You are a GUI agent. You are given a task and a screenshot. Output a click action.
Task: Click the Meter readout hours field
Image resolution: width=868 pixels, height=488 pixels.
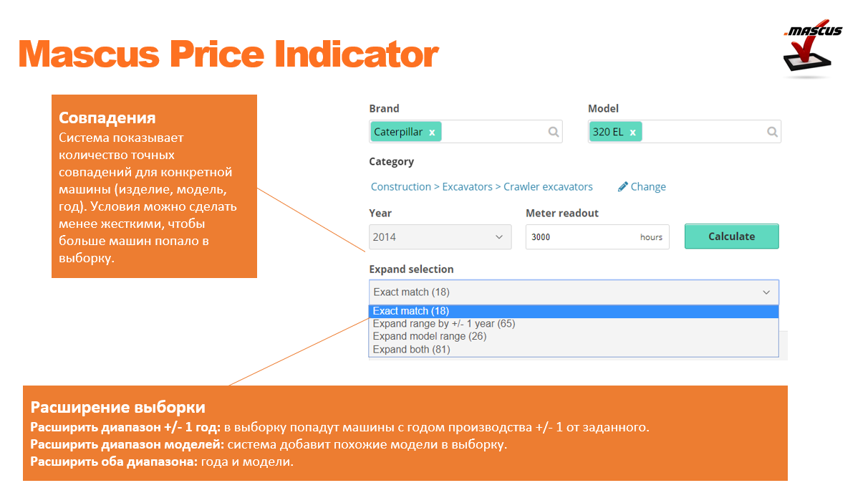[x=597, y=237]
